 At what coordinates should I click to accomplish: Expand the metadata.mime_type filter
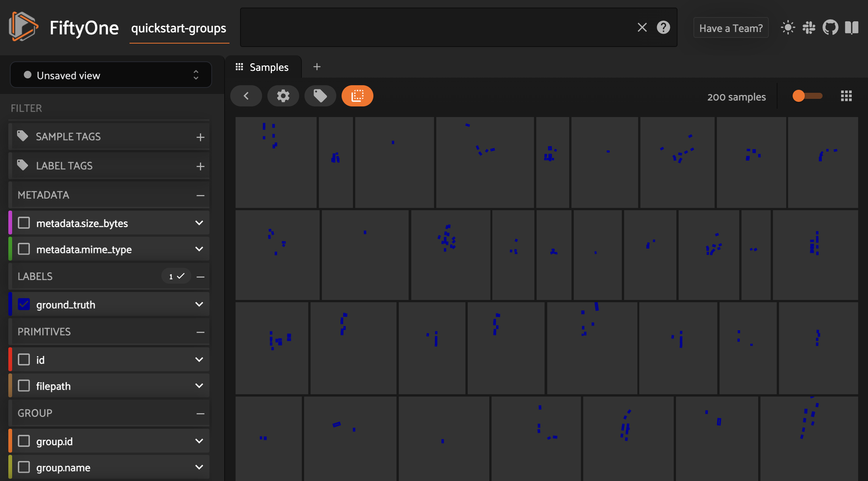click(200, 249)
